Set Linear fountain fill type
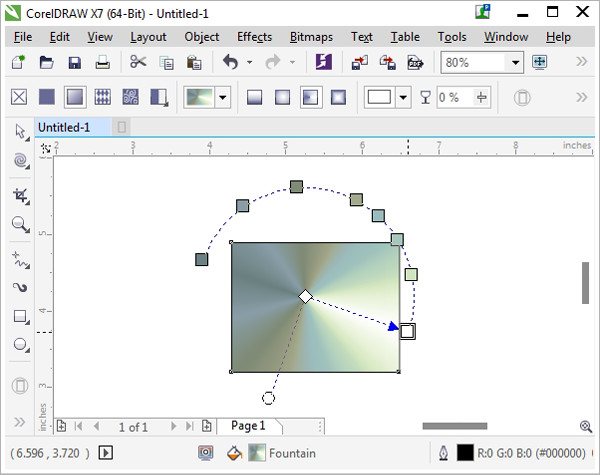The height and width of the screenshot is (475, 600). (x=254, y=97)
